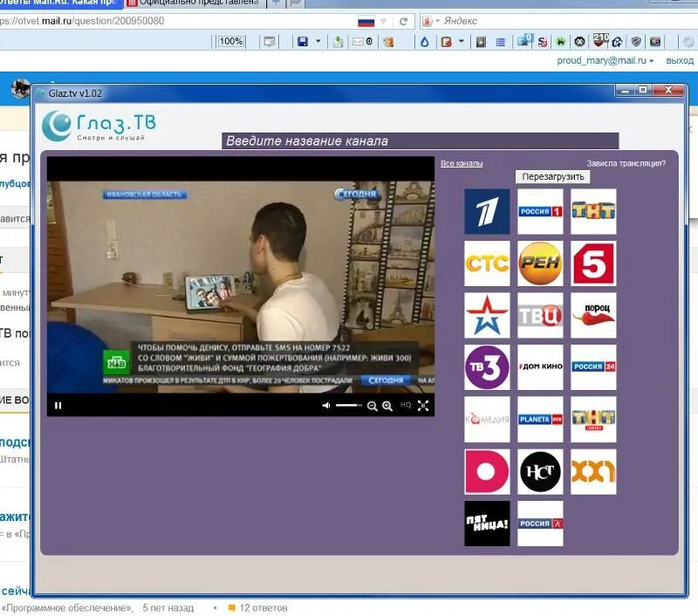Click the 100% zoom level indicator

click(x=231, y=41)
